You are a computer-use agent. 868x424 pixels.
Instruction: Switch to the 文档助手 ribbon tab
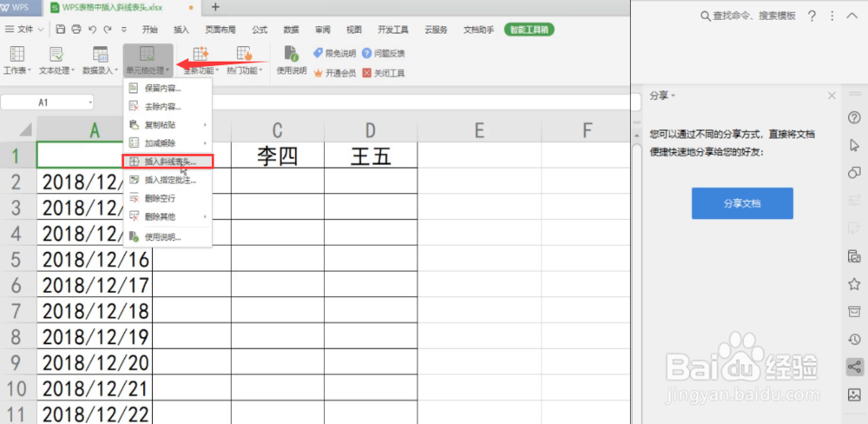point(479,30)
